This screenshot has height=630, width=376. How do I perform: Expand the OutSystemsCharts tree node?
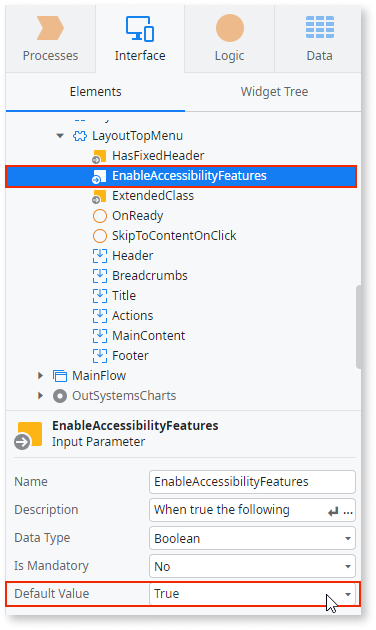coord(40,396)
